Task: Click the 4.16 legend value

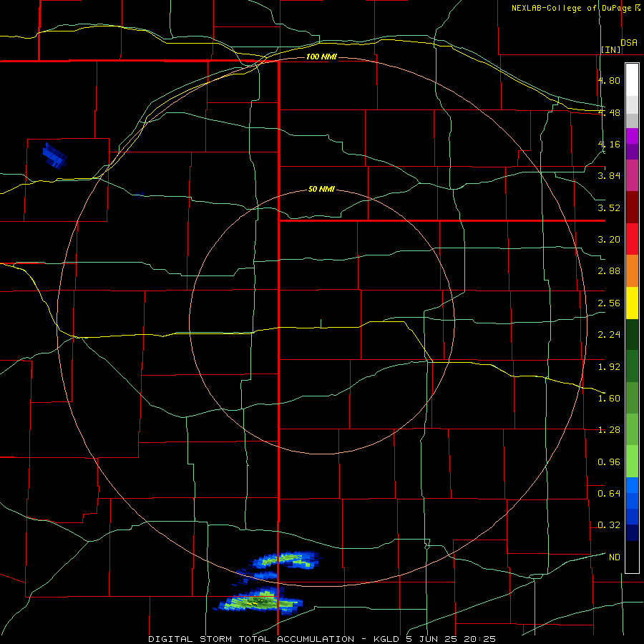Action: coord(609,144)
